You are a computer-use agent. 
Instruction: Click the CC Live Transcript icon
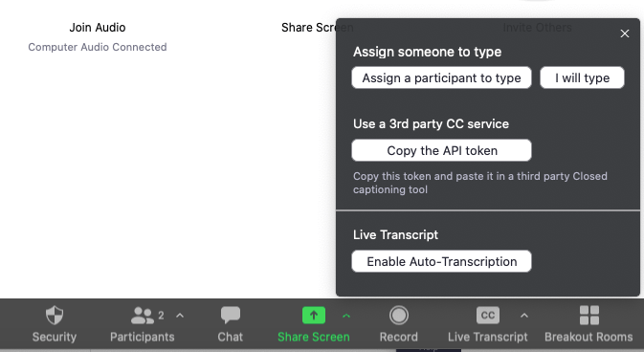(488, 316)
